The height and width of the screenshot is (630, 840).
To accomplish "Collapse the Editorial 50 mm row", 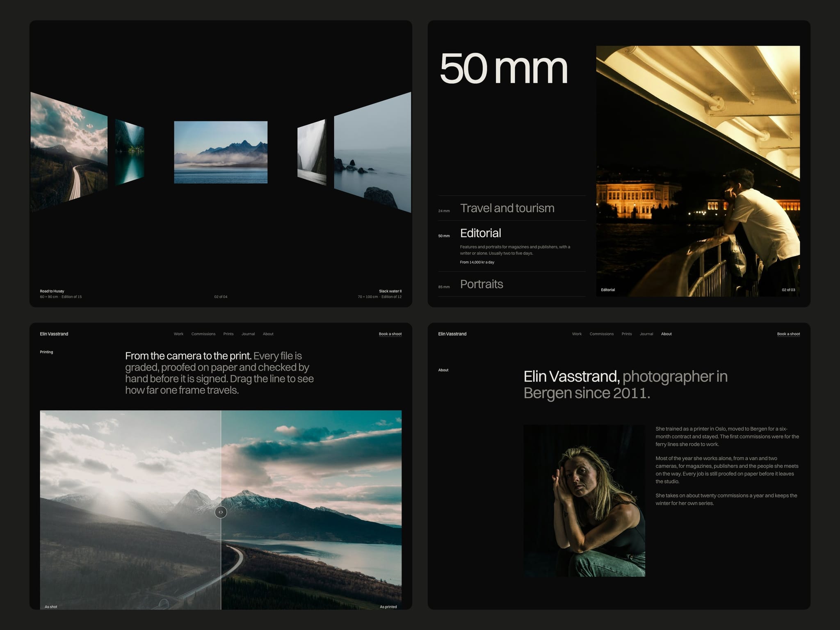I will pos(512,246).
